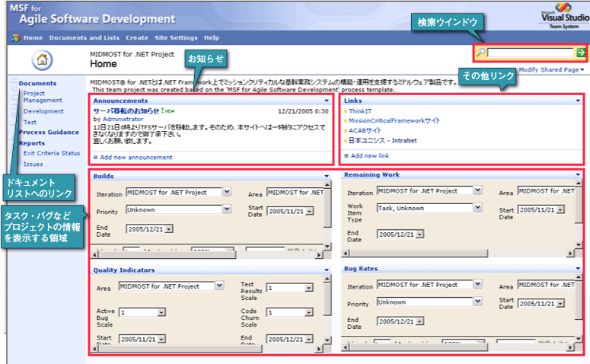This screenshot has height=364, width=590.
Task: Open 日本ユニシス - IntraNet link
Action: tap(383, 140)
